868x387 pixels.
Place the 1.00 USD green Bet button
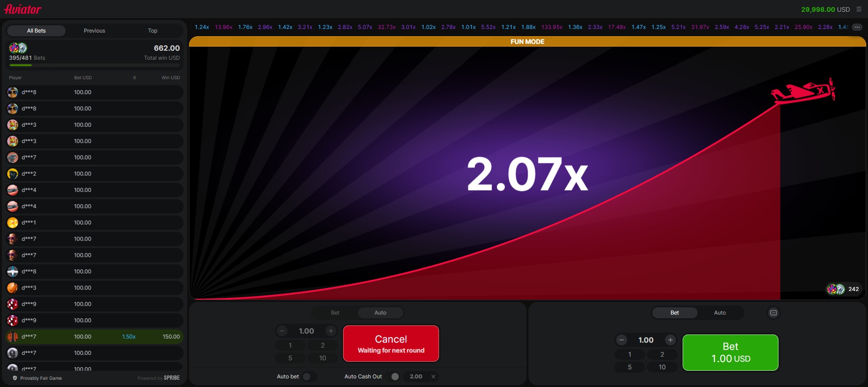coord(731,353)
